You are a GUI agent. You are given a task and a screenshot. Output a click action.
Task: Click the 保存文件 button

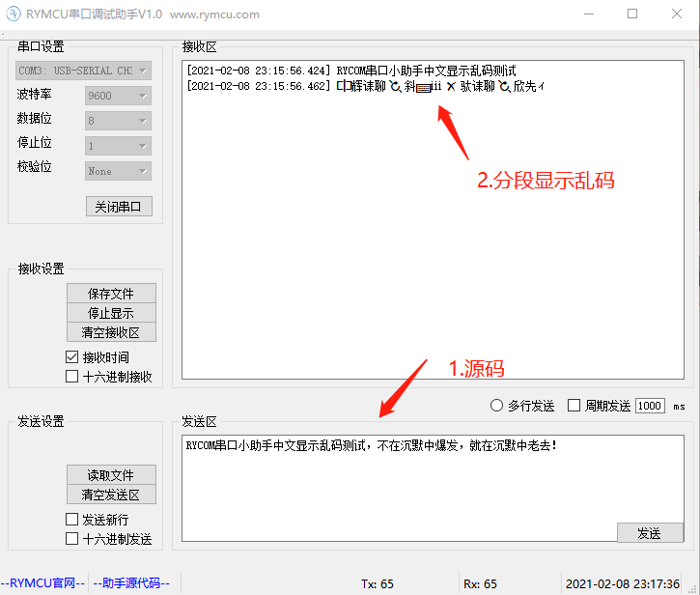tap(111, 293)
